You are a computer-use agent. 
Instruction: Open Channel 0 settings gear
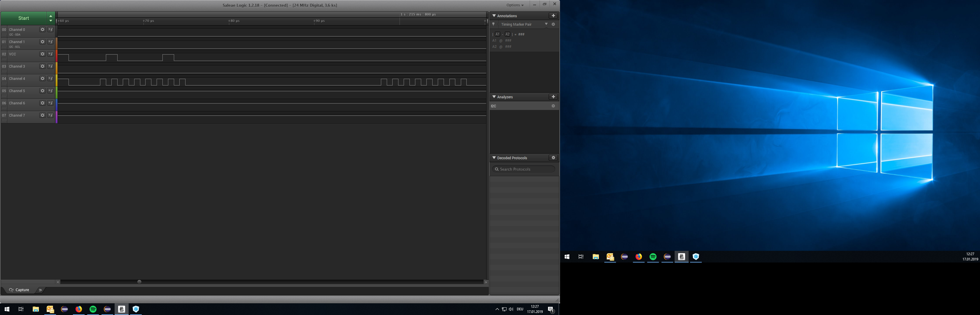coord(43,30)
